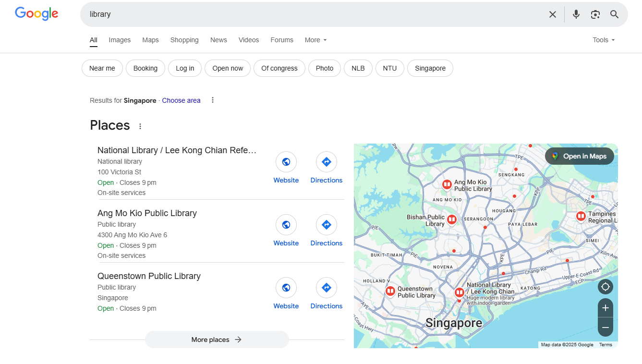Click the map's my-location target icon
The image size is (642, 364).
click(x=606, y=287)
